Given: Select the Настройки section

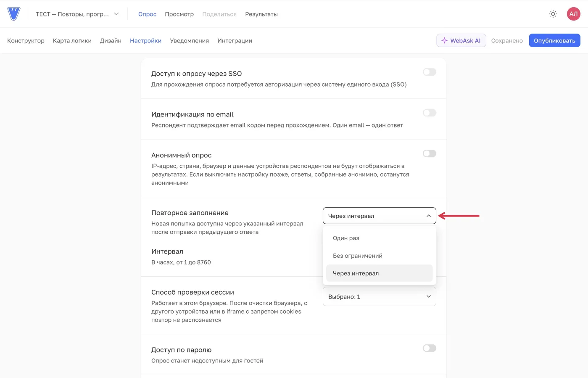Looking at the screenshot, I should [x=145, y=41].
